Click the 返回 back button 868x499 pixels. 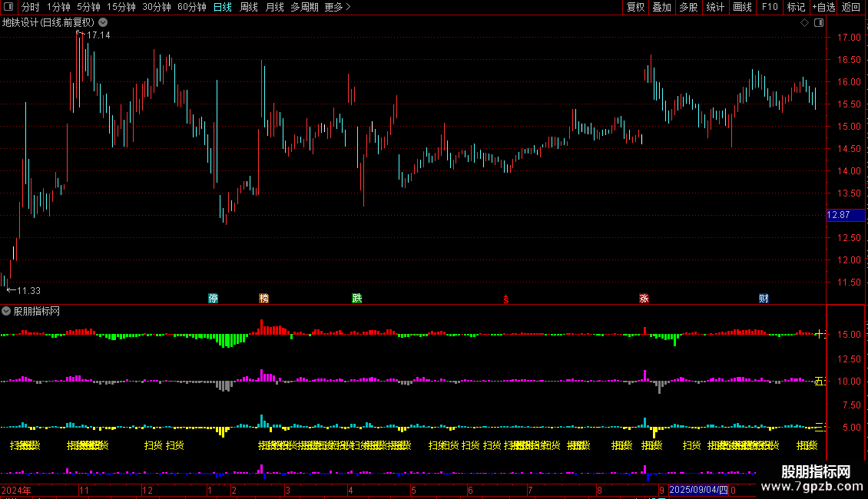click(851, 7)
